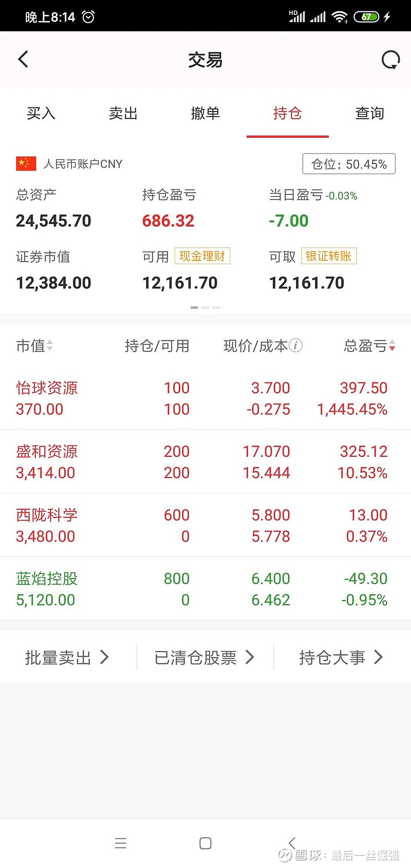Refresh the trading page
Screen dimensions: 411x868
click(390, 60)
